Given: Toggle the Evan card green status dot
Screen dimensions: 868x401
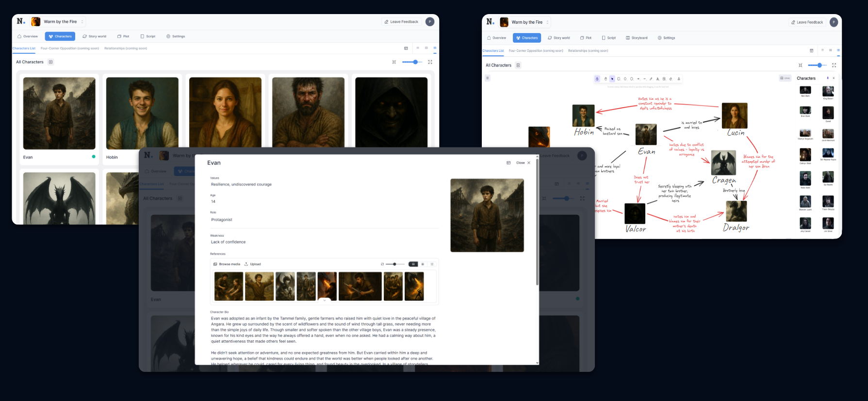Looking at the screenshot, I should 94,157.
